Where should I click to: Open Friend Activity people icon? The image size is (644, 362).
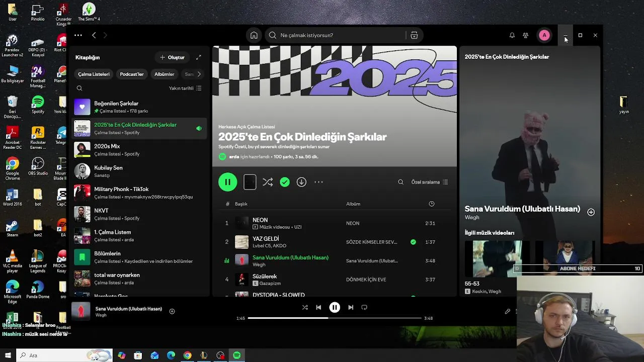pyautogui.click(x=525, y=35)
